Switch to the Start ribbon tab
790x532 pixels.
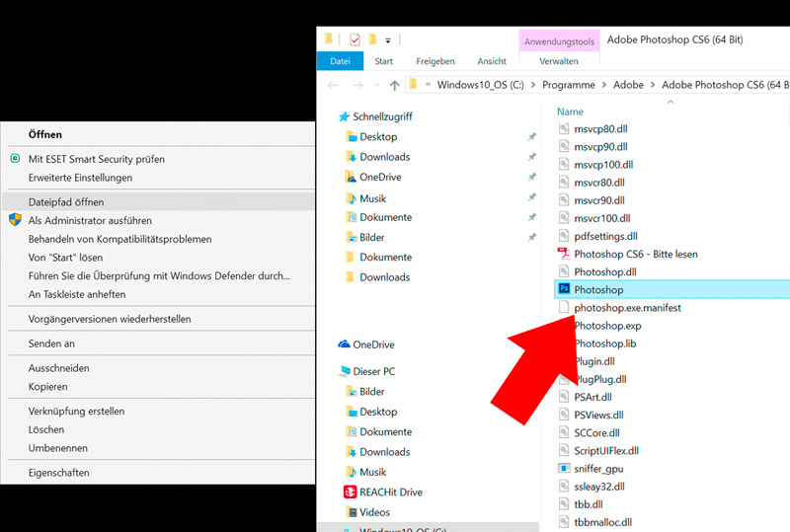(x=383, y=61)
